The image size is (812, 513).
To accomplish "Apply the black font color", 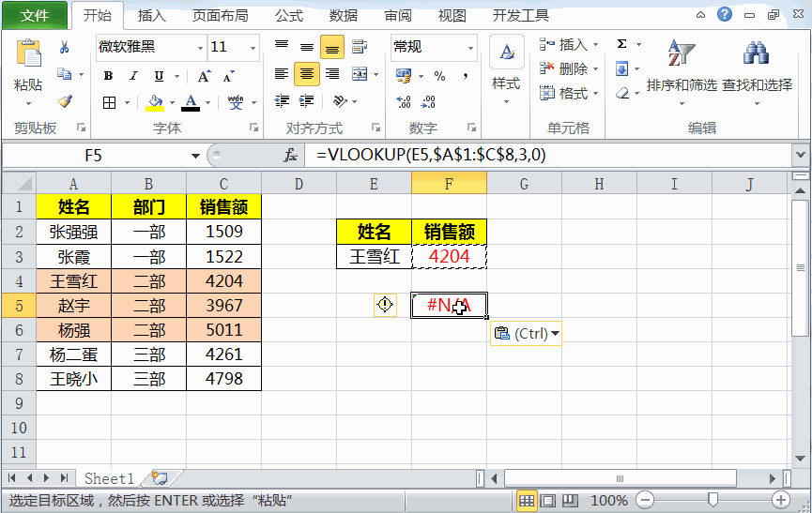I will [x=191, y=102].
